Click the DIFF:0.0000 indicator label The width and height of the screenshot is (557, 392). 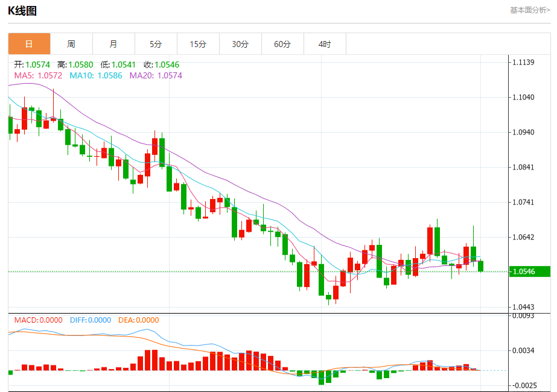click(x=91, y=320)
